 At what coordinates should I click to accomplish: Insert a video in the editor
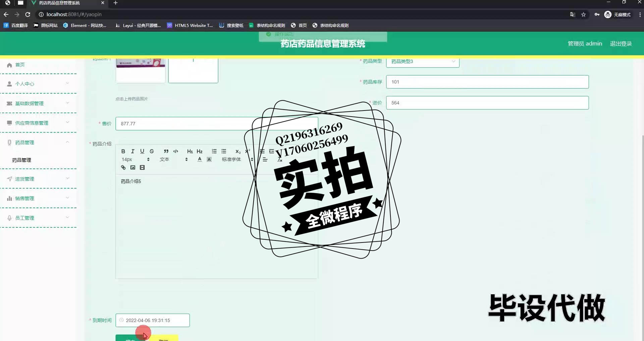pyautogui.click(x=142, y=167)
